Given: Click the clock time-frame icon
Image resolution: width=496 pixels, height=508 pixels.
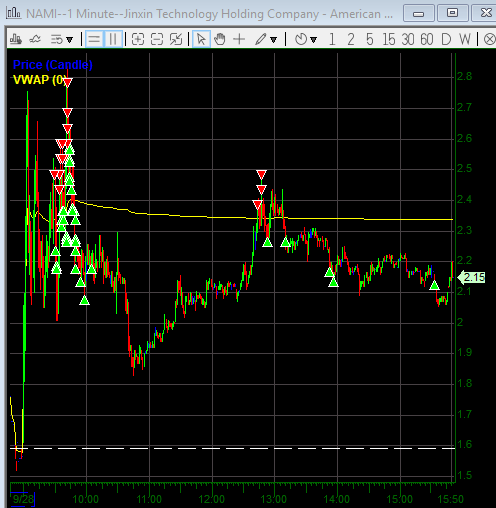Looking at the screenshot, I should [301, 39].
